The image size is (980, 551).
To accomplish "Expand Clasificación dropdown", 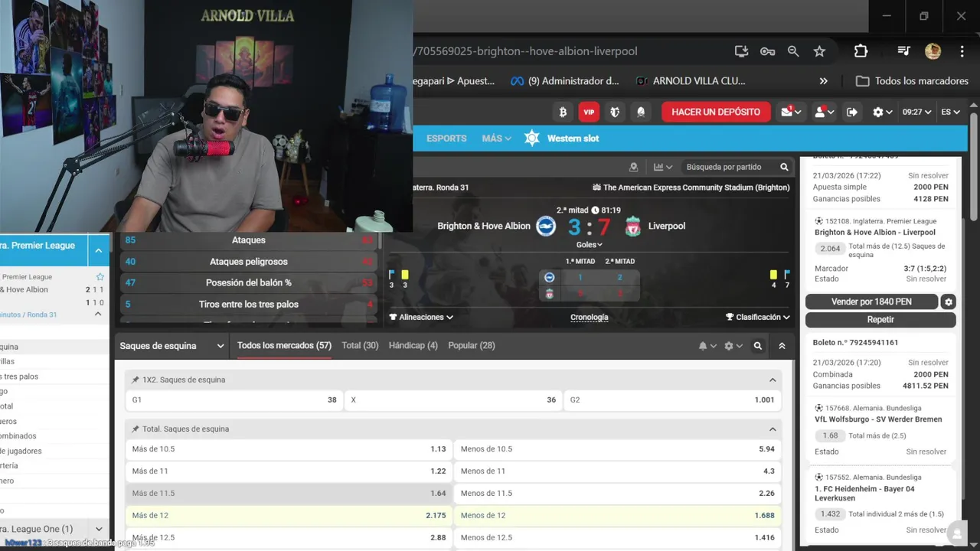I will tap(757, 317).
